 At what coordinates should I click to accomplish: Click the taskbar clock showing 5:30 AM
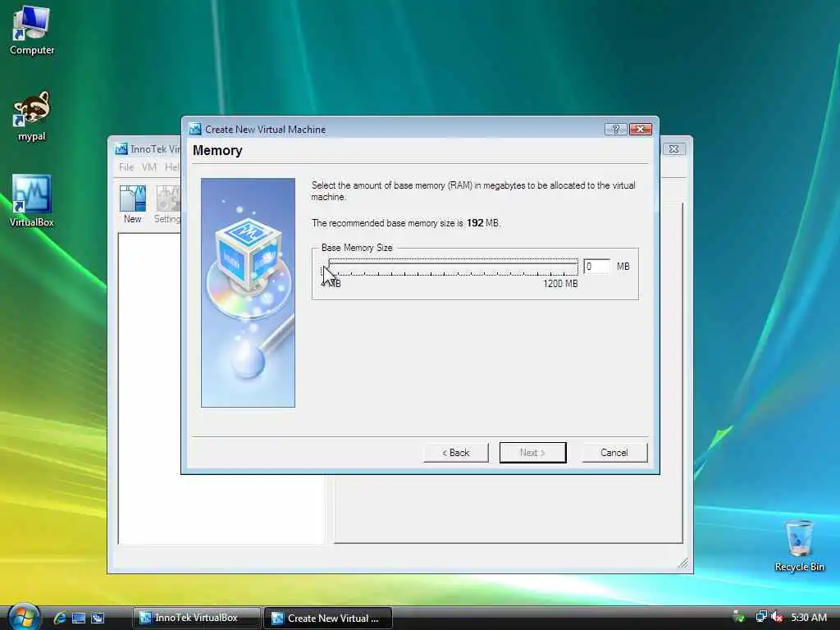pyautogui.click(x=808, y=617)
